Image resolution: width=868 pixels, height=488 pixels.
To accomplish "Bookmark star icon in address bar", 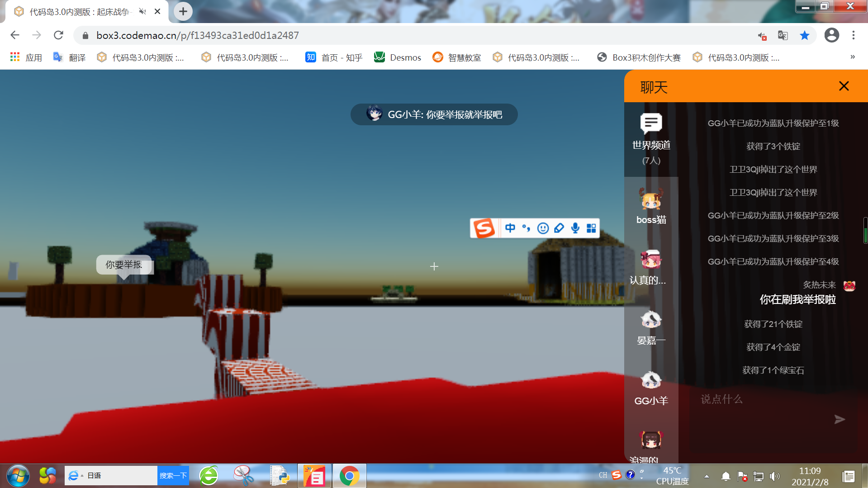I will pyautogui.click(x=804, y=35).
